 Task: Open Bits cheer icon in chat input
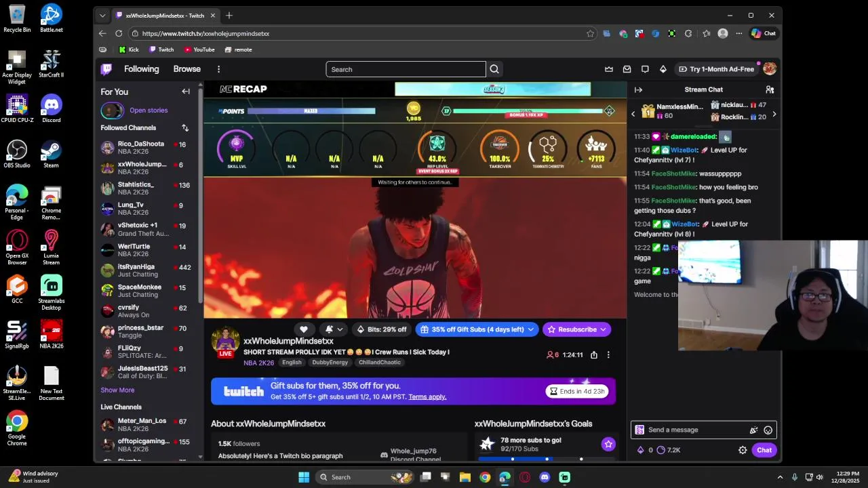[x=753, y=430]
